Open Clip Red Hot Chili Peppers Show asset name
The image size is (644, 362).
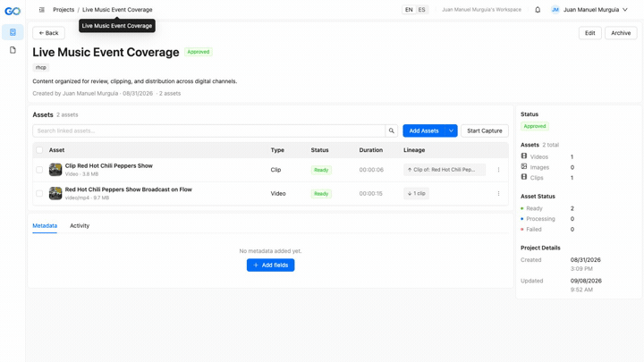[x=109, y=166]
